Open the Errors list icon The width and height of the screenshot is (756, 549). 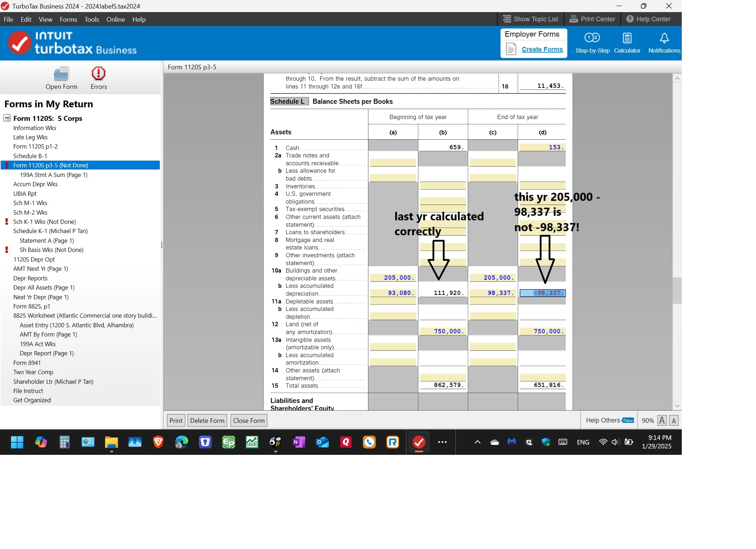[98, 74]
